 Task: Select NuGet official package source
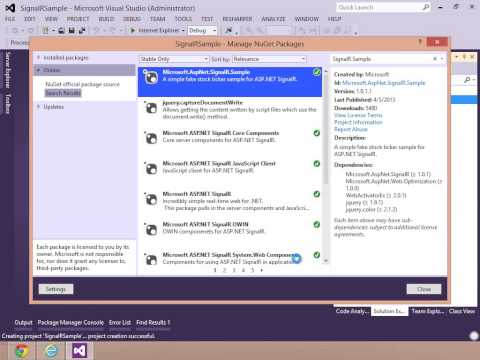point(82,84)
